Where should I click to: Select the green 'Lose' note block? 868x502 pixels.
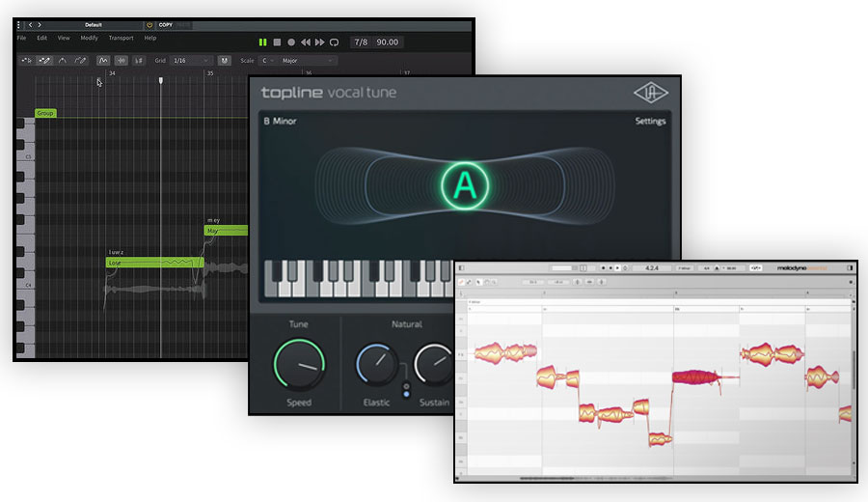point(154,262)
